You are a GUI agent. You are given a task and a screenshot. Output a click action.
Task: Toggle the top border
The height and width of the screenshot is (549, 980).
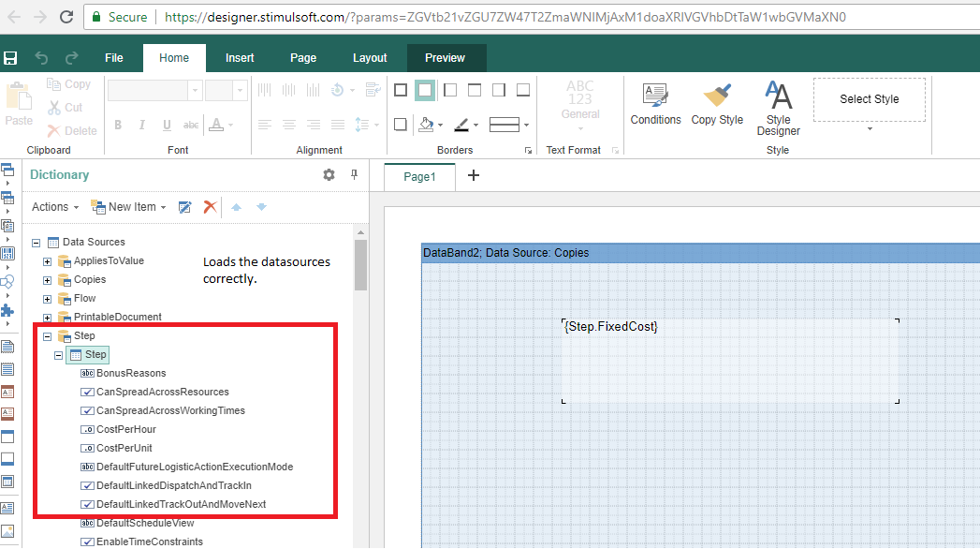click(475, 90)
